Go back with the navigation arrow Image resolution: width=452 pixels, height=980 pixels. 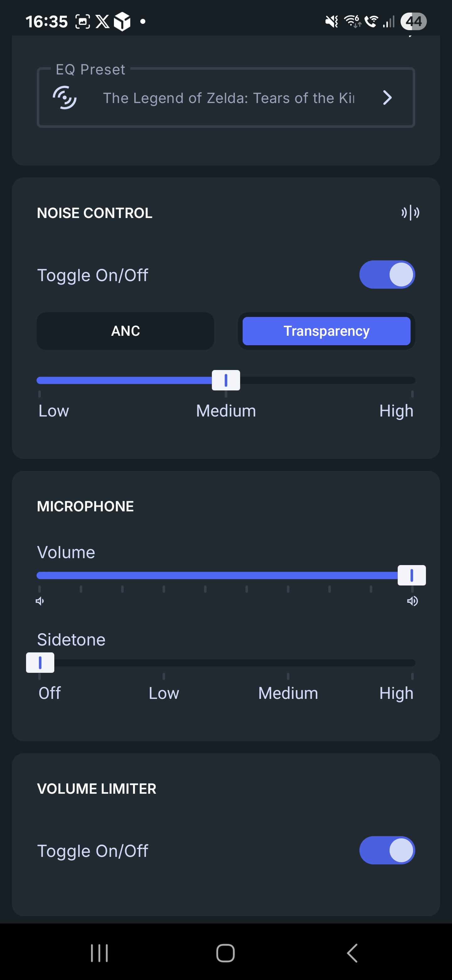(x=352, y=953)
